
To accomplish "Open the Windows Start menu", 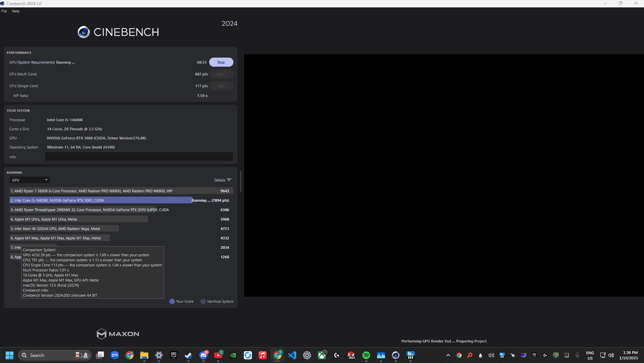I will [x=9, y=355].
